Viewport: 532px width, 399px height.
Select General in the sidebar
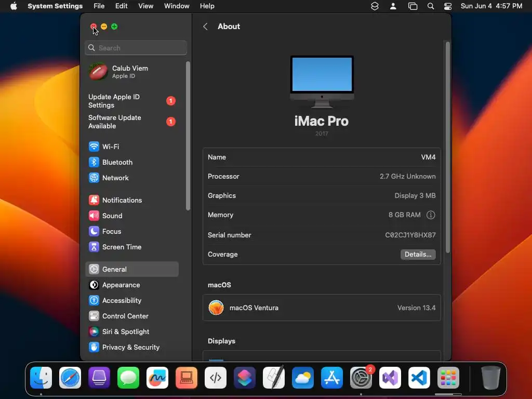131,270
